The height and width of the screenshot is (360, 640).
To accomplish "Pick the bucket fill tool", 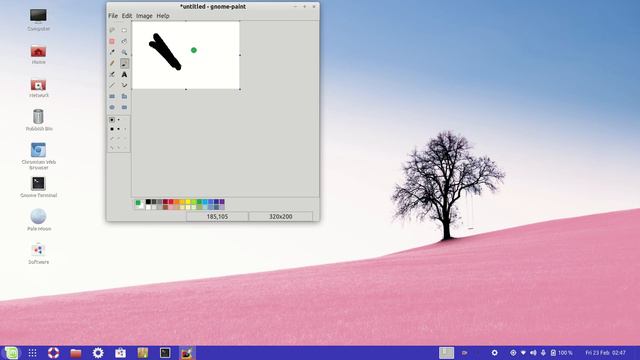I will point(124,41).
